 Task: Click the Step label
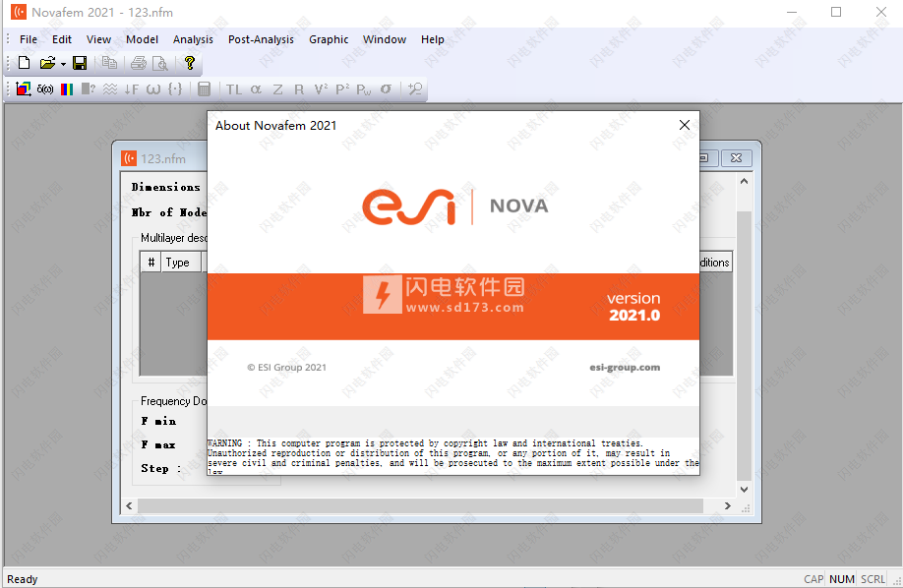pos(160,469)
